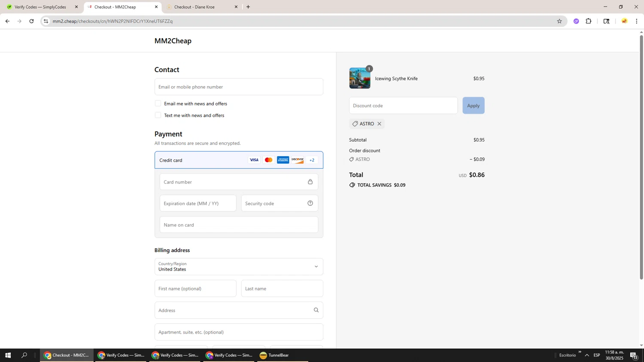The height and width of the screenshot is (362, 644).
Task: Click the Mastercard logo
Action: [x=269, y=160]
